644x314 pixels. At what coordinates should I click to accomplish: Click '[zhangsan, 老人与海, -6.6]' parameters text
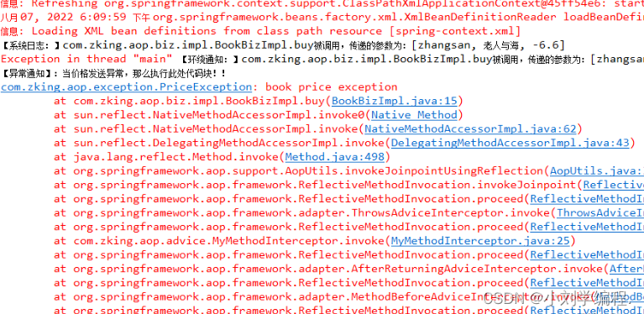pos(488,45)
